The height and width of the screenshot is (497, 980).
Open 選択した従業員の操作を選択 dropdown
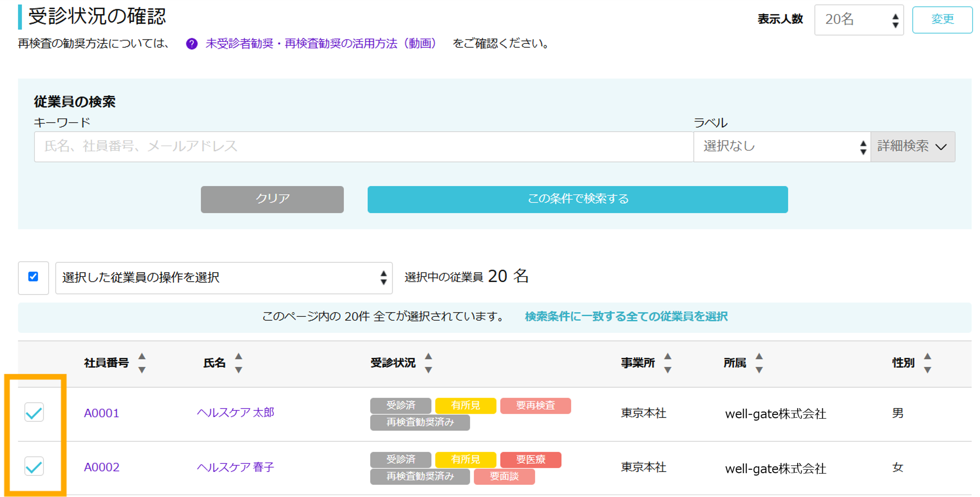coord(224,278)
